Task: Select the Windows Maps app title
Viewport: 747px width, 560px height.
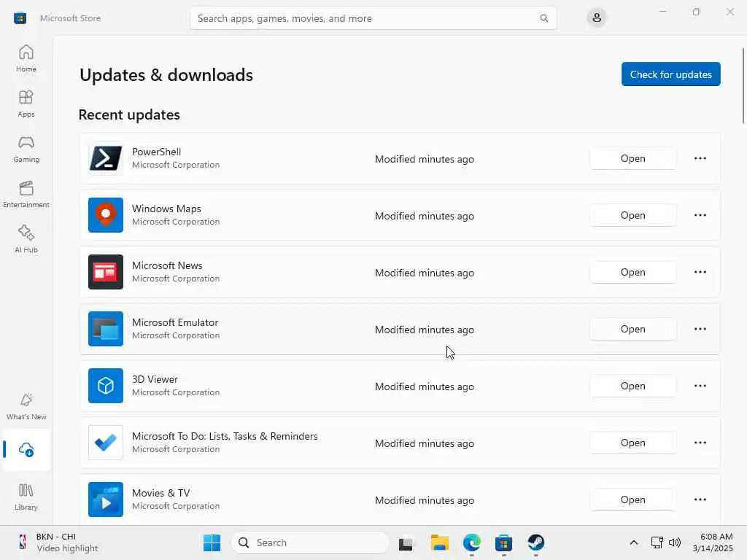Action: [166, 209]
